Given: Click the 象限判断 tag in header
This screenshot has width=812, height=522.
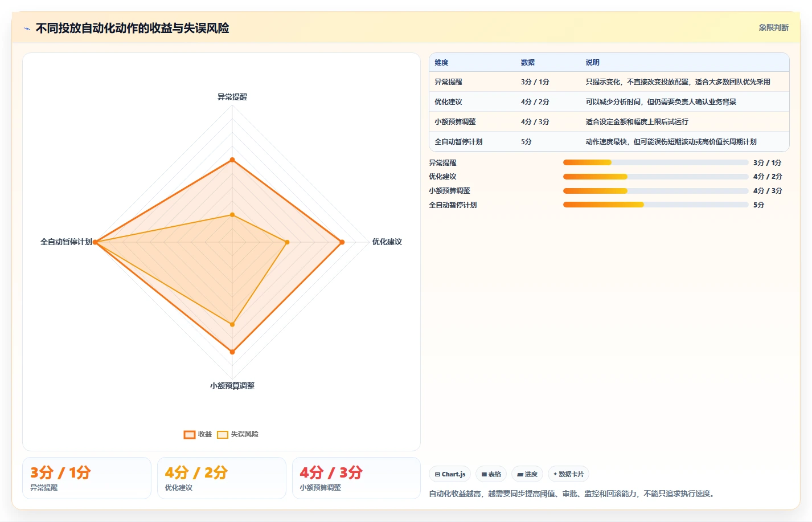Looking at the screenshot, I should 773,27.
